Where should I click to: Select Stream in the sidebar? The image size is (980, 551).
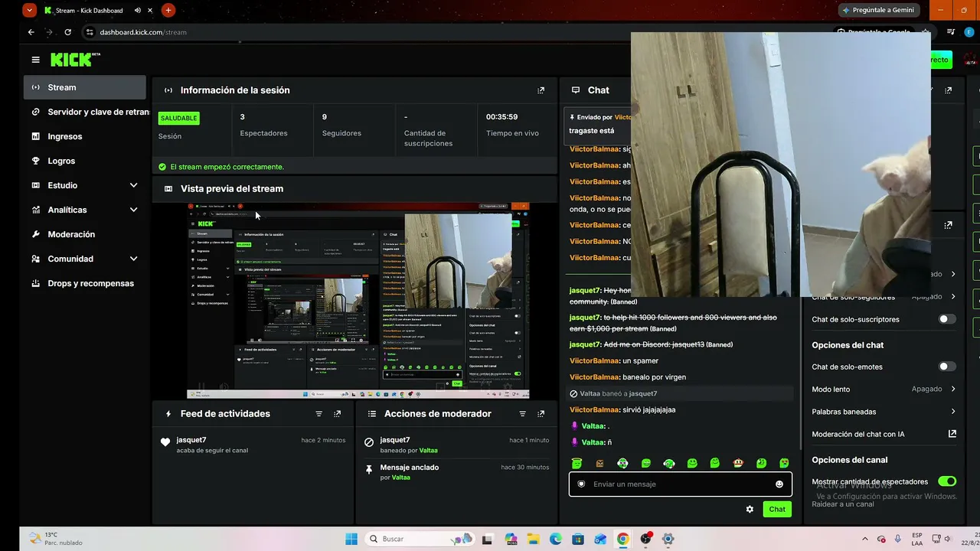pyautogui.click(x=85, y=87)
